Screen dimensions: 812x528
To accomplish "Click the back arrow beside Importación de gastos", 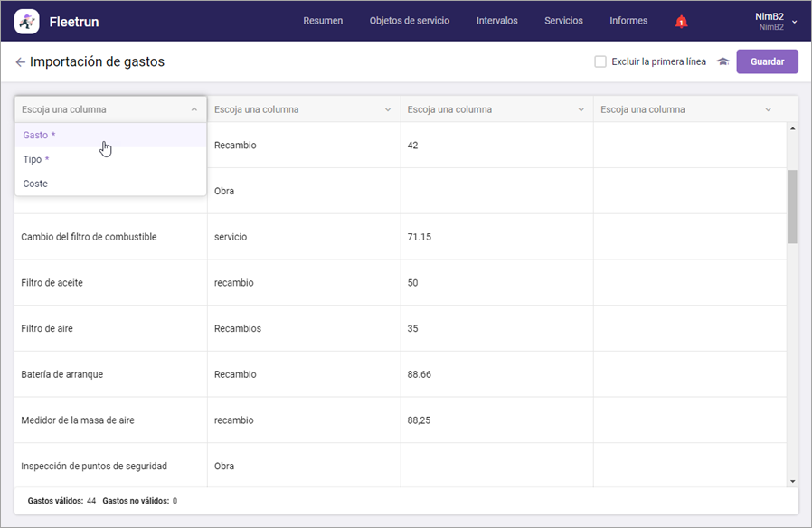I will [x=20, y=62].
